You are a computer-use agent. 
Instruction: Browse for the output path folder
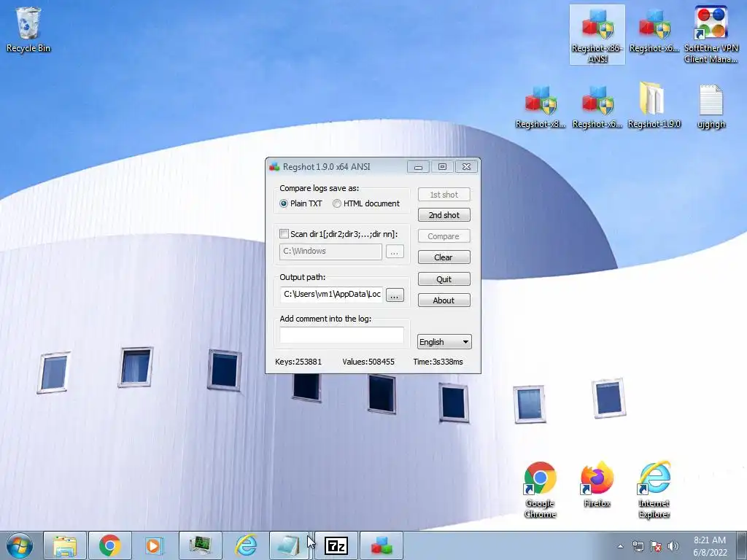[395, 295]
